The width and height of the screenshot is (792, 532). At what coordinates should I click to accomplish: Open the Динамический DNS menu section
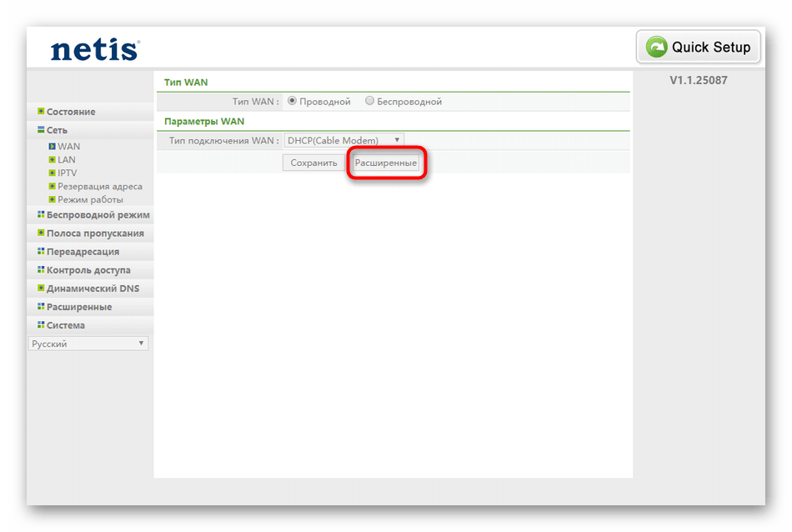tap(93, 289)
